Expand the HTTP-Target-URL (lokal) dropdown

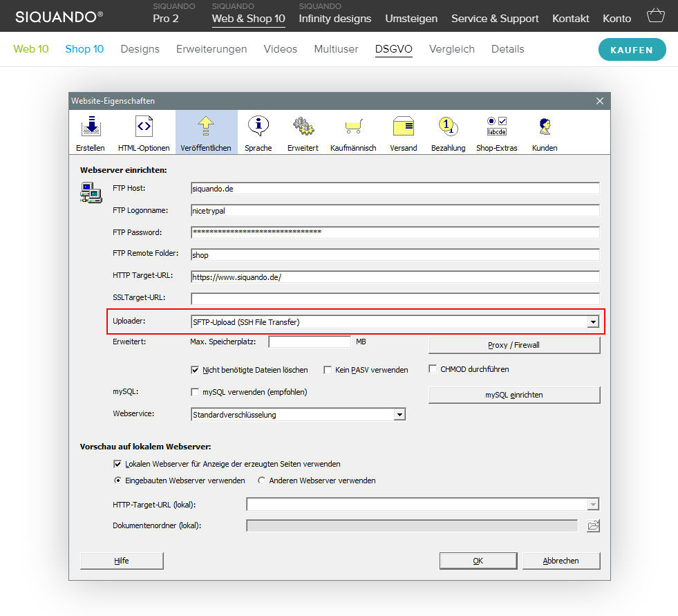(592, 505)
